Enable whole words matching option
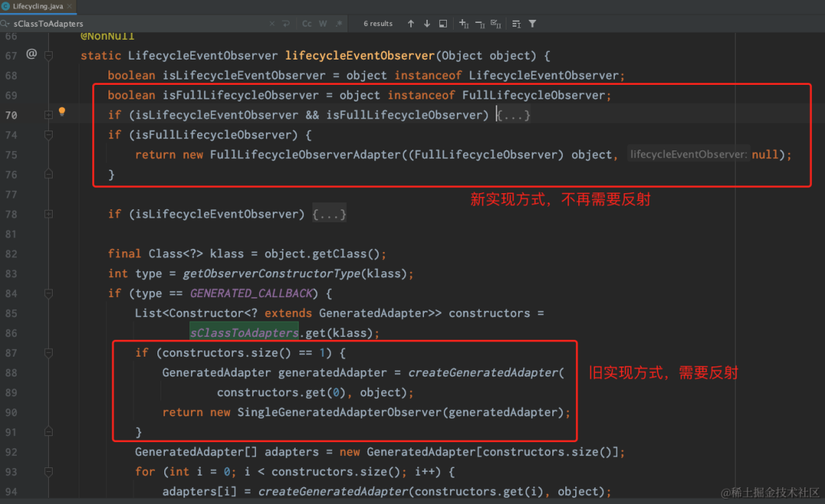The height and width of the screenshot is (504, 825). [x=322, y=24]
